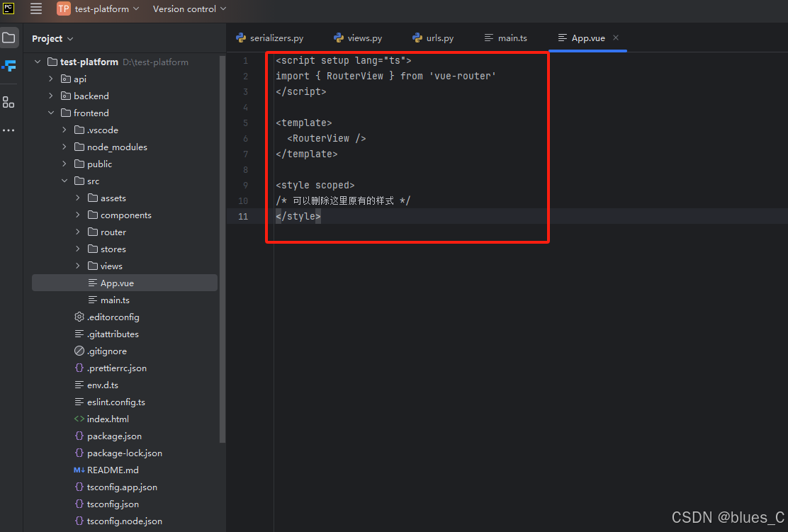Viewport: 788px width, 532px height.
Task: Click the .editorconfig gear file icon
Action: click(79, 317)
